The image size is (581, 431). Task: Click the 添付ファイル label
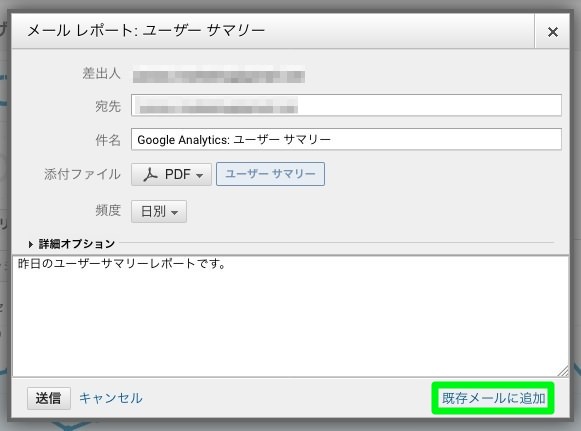(82, 174)
